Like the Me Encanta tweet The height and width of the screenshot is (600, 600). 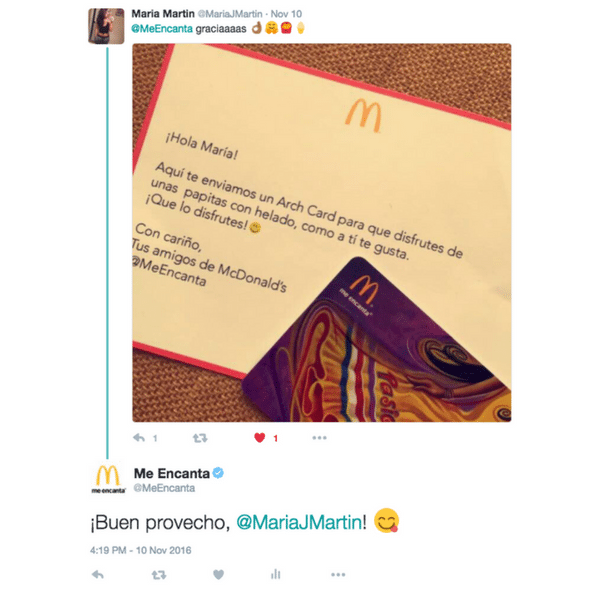218,574
